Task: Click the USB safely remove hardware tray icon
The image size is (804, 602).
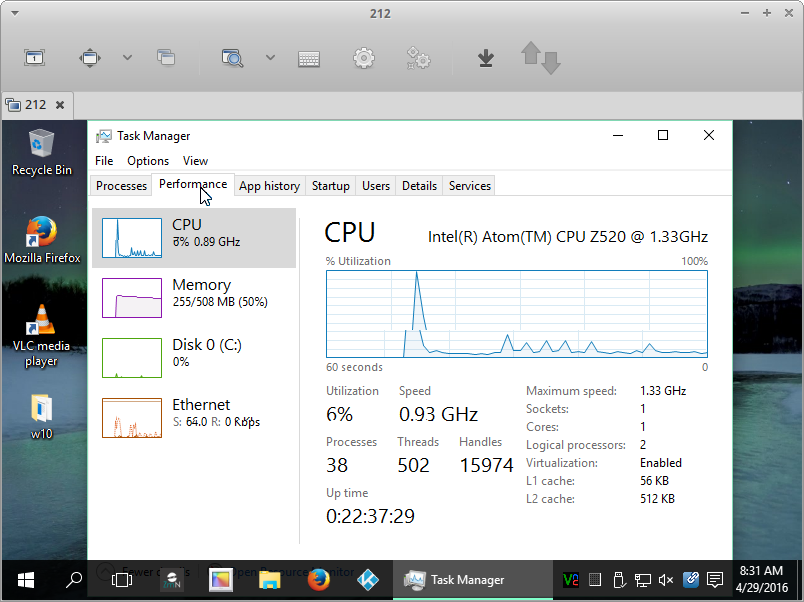Action: 618,580
